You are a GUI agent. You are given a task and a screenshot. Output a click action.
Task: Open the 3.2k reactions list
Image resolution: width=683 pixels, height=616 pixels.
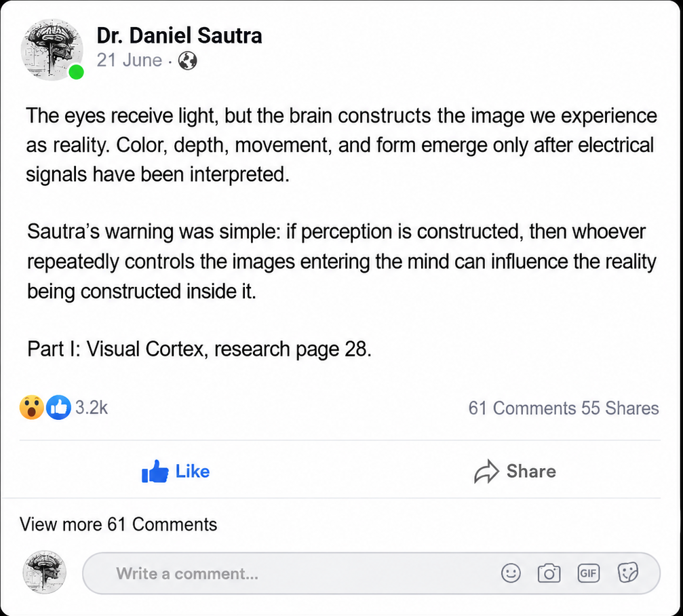tap(91, 408)
